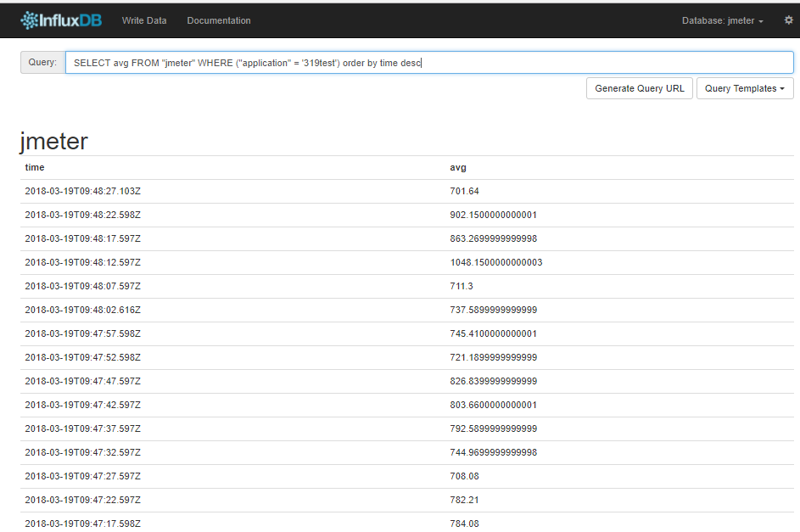This screenshot has height=532, width=800.
Task: Select the avg value 803.6600000000001
Action: (x=494, y=405)
